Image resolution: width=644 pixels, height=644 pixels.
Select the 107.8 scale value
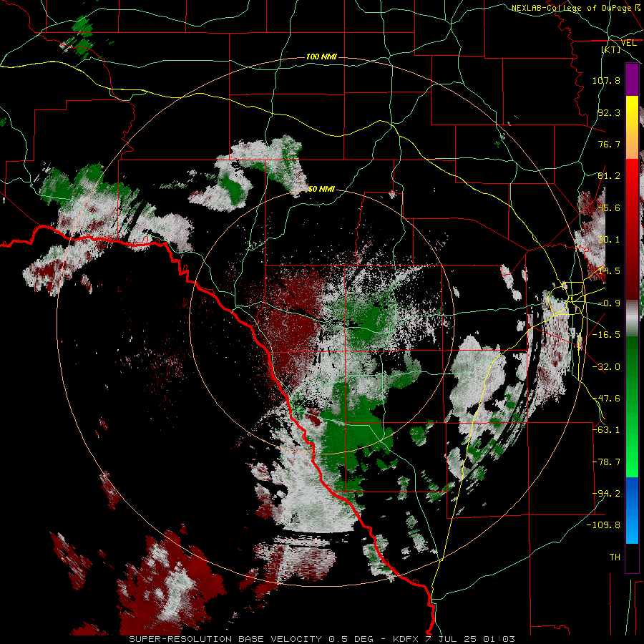[x=606, y=80]
